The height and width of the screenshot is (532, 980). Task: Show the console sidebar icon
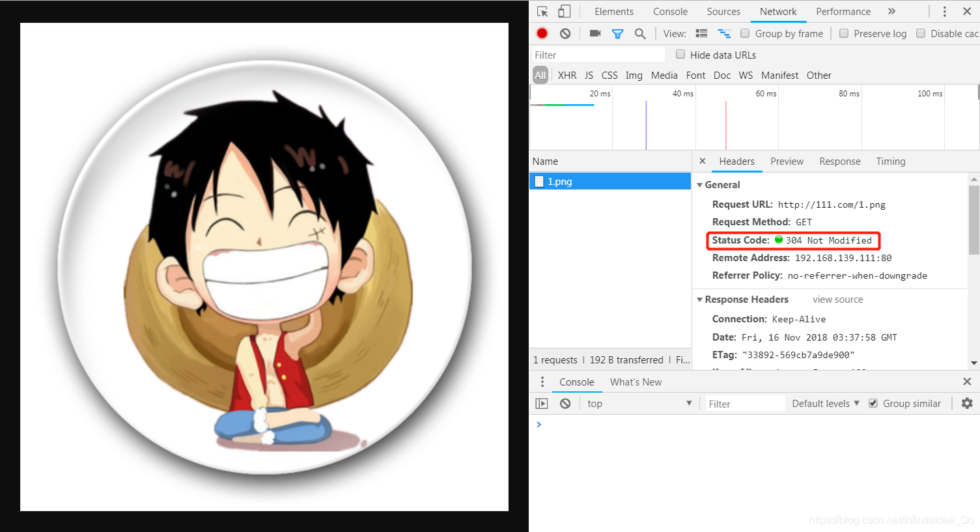pos(542,404)
